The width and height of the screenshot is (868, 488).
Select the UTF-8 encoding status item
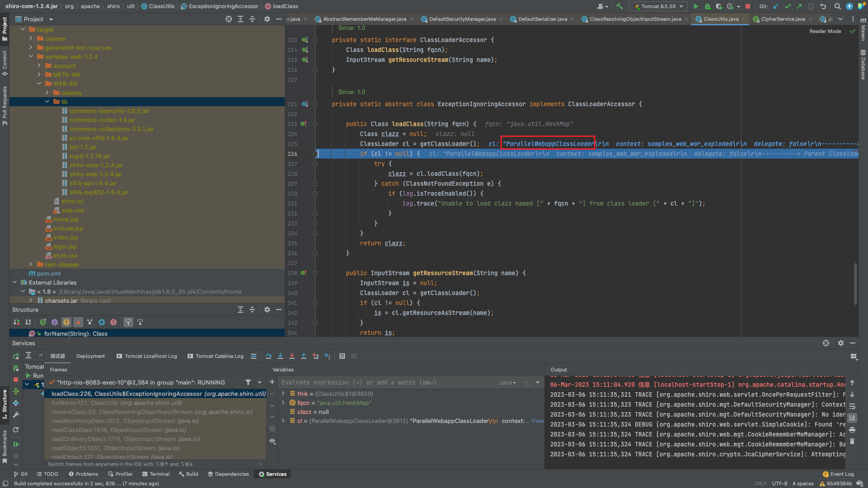tap(779, 483)
